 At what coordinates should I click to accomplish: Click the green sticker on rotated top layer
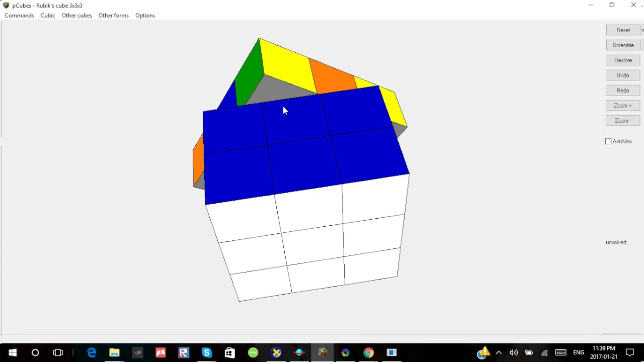click(249, 74)
